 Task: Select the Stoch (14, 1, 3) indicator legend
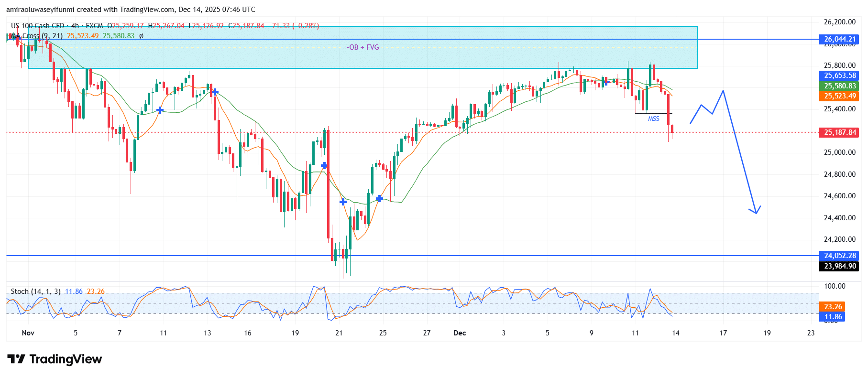coord(35,291)
